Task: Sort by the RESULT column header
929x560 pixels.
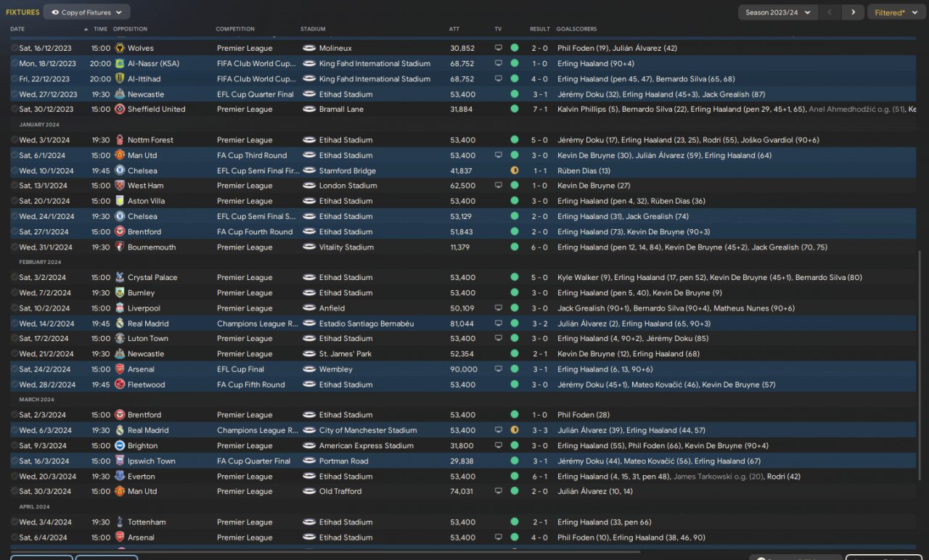Action: 540,29
